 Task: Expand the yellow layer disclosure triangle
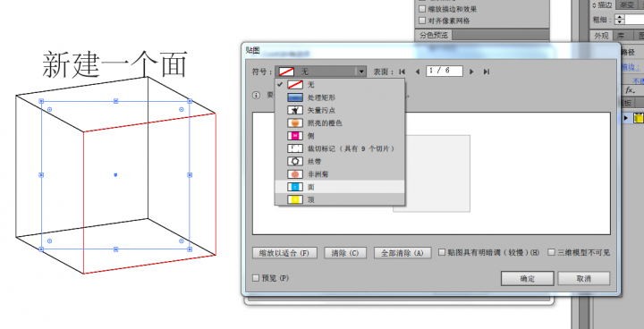pyautogui.click(x=626, y=118)
